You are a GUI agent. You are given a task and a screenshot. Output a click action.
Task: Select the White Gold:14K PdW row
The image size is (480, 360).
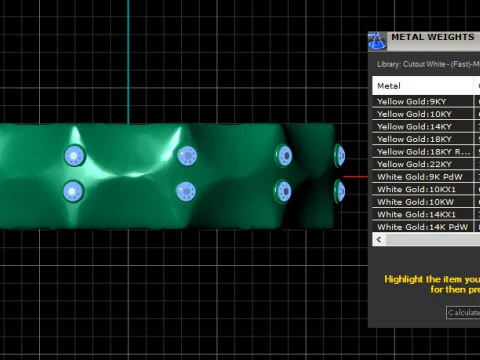coord(426,227)
